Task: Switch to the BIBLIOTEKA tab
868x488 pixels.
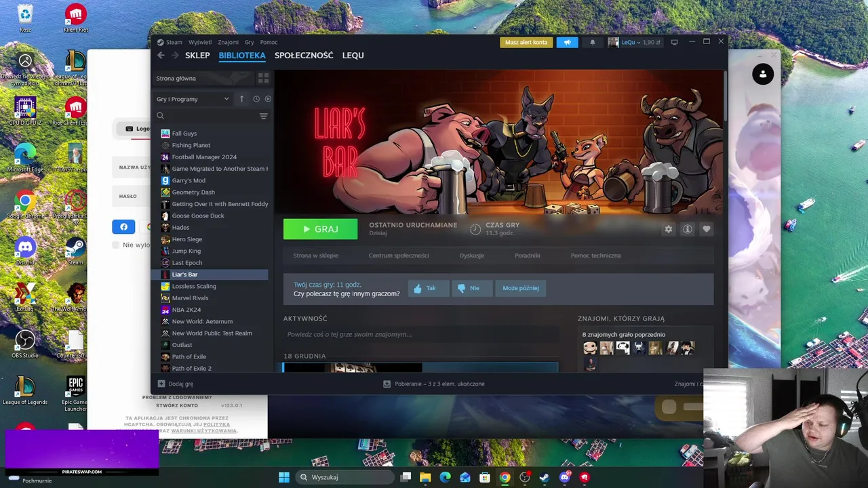Action: pos(242,56)
